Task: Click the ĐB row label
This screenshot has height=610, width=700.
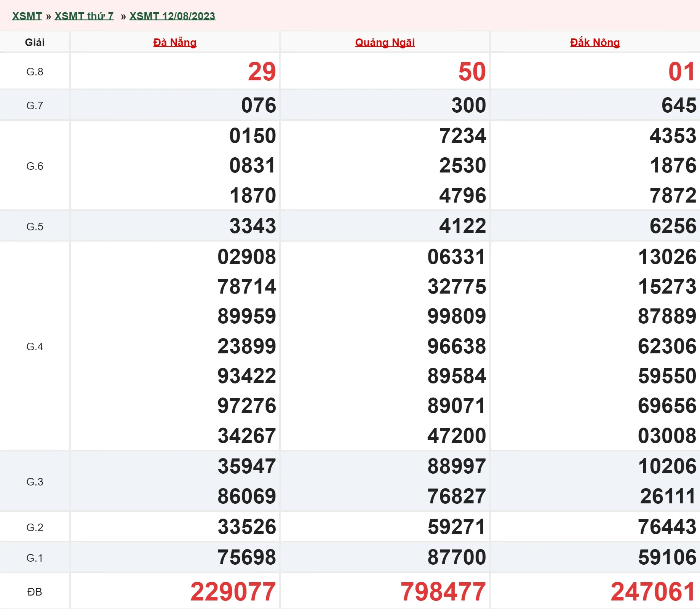Action: tap(35, 592)
